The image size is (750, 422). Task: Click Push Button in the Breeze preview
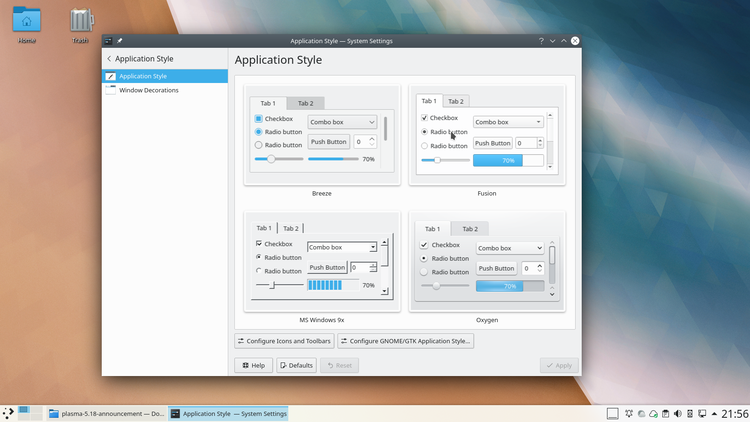(x=329, y=142)
